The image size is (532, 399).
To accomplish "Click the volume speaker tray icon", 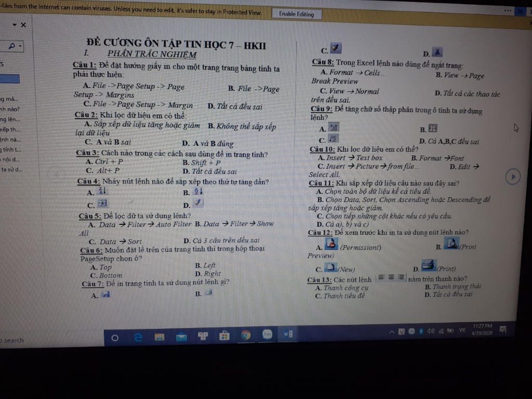I will pos(431,331).
